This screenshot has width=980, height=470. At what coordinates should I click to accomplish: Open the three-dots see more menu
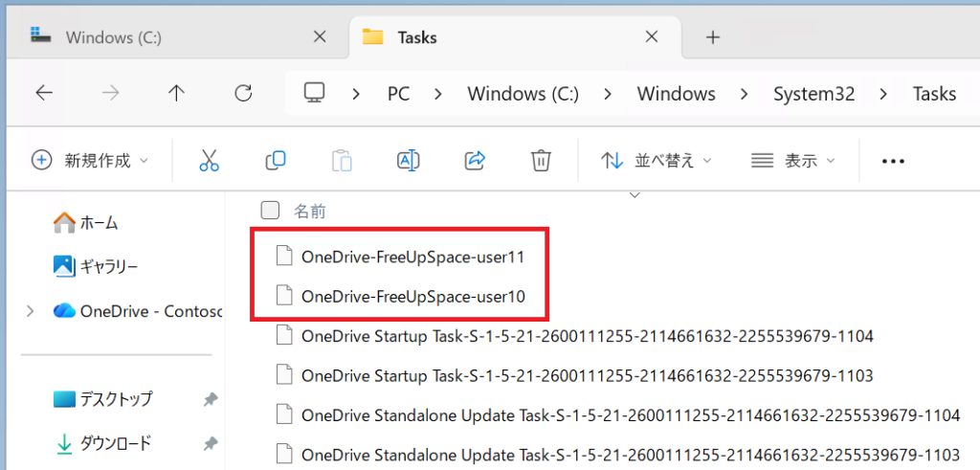[893, 161]
